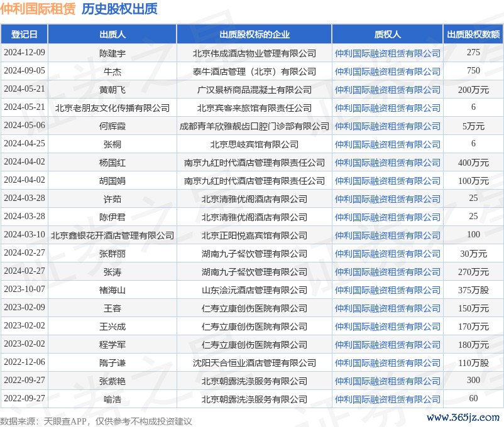Select pledgor name 牛杰

112,72
